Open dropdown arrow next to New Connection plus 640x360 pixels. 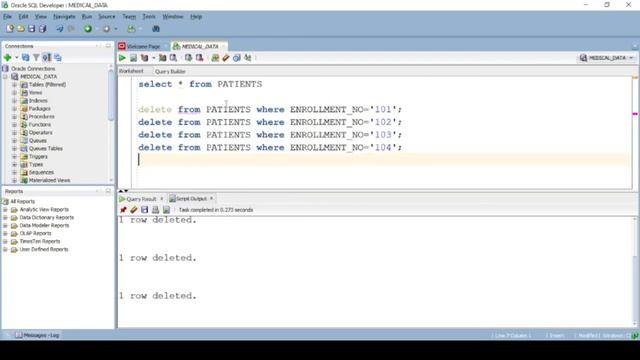tap(17, 58)
